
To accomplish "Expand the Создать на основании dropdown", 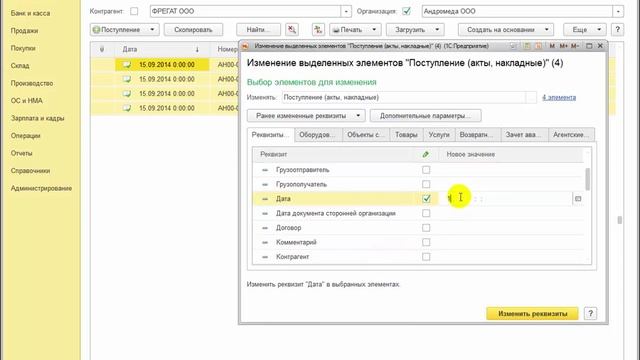I will (547, 29).
